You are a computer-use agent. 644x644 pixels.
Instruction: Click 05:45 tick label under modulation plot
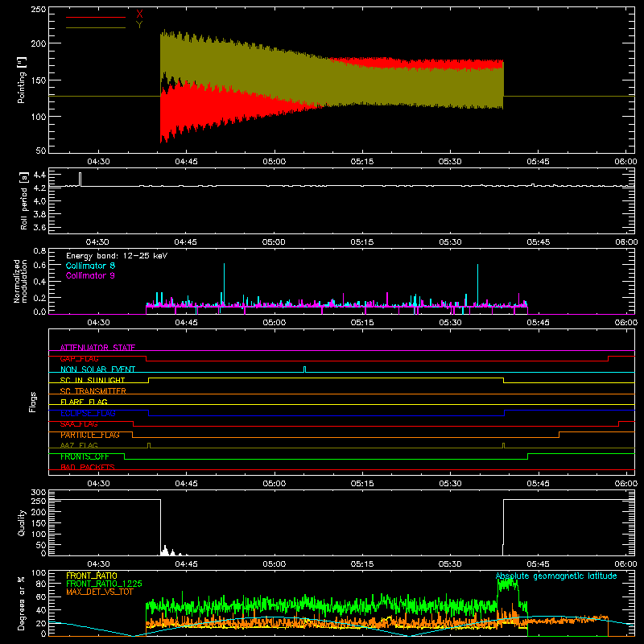(x=538, y=323)
